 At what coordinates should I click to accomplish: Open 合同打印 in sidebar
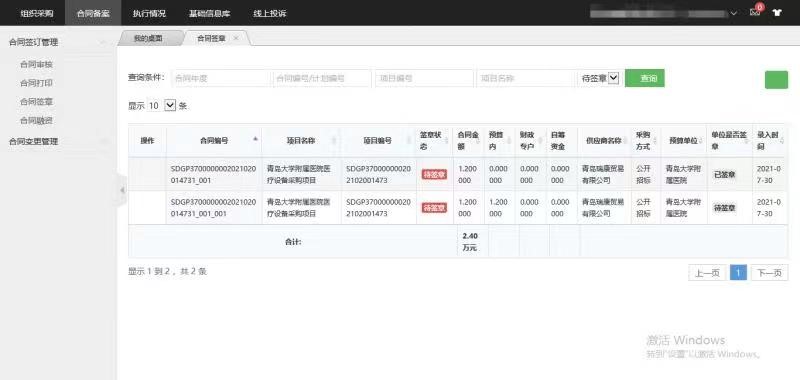coord(36,83)
